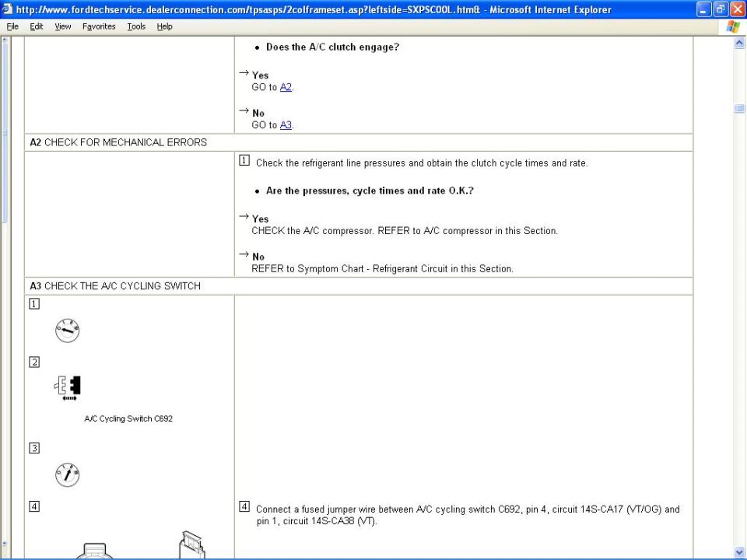Click 'Check the refrigerant line pressures' instruction

[422, 163]
